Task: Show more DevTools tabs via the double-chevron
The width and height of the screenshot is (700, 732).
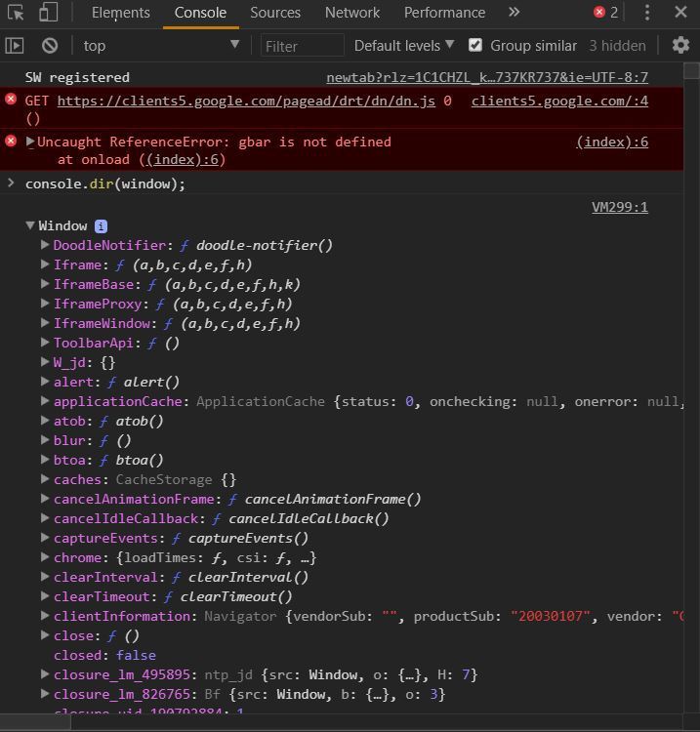Action: click(x=514, y=12)
